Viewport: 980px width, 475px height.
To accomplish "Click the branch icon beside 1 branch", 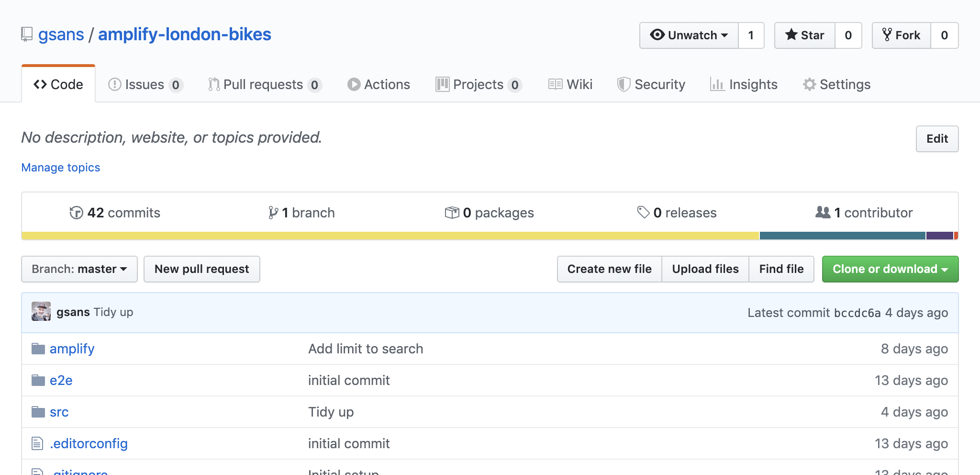I will [273, 213].
